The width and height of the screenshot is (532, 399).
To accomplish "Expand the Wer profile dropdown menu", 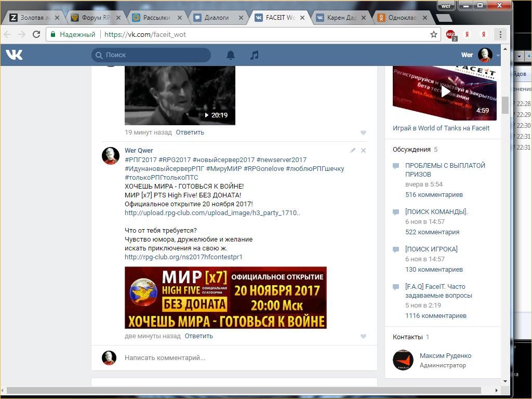I will click(498, 55).
